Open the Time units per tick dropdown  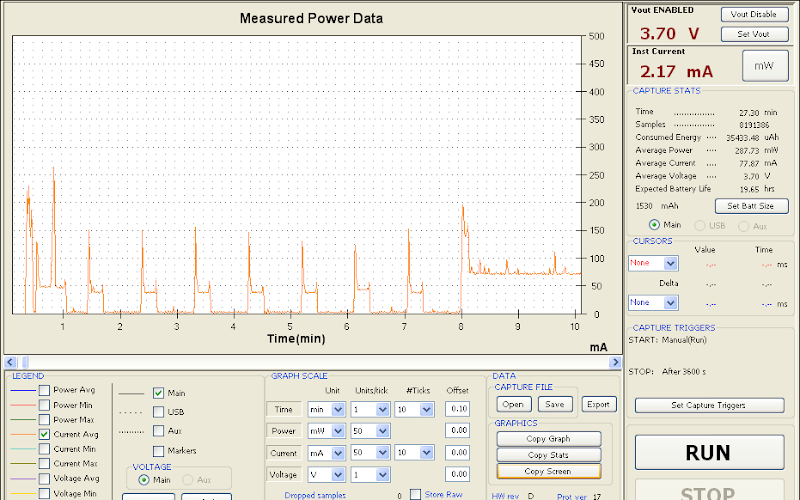370,410
